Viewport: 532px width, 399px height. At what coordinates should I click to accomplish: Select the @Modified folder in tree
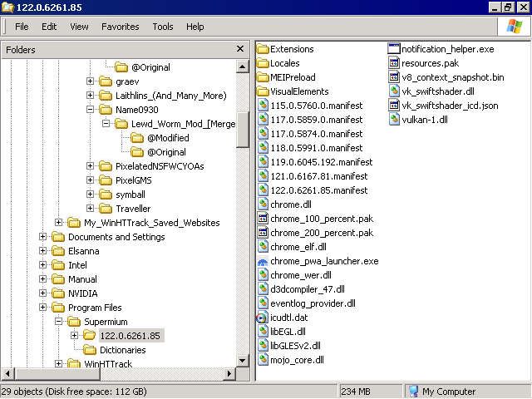[168, 138]
